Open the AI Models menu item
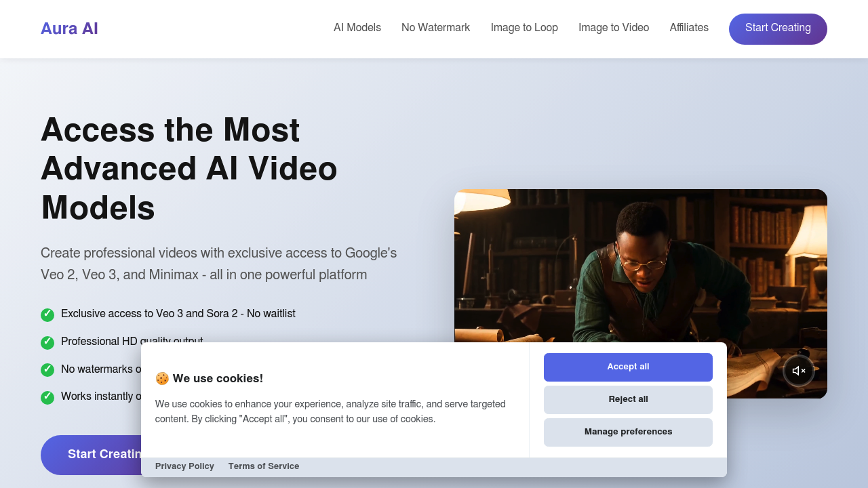This screenshot has width=868, height=488. click(x=357, y=28)
